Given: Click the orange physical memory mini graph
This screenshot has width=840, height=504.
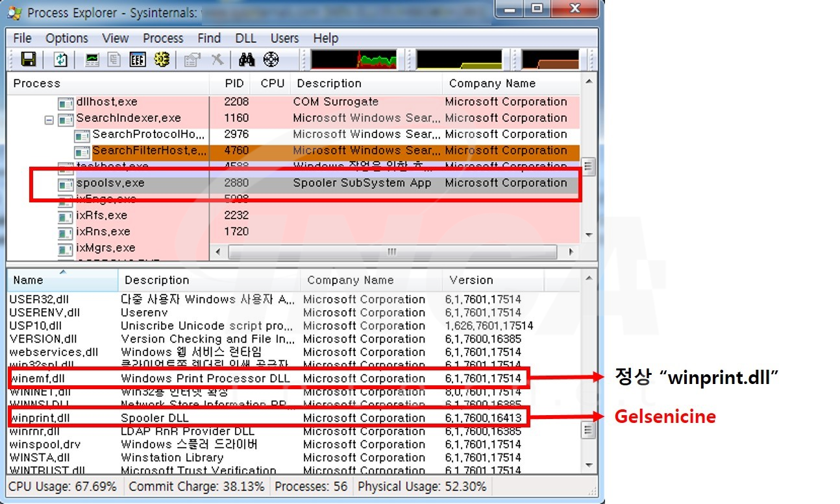Looking at the screenshot, I should [x=550, y=60].
